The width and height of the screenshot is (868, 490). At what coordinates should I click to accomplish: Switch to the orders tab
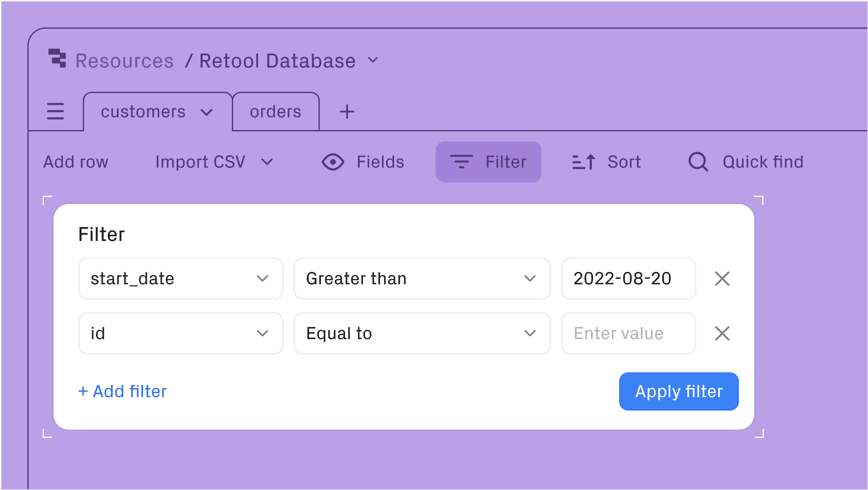tap(275, 112)
